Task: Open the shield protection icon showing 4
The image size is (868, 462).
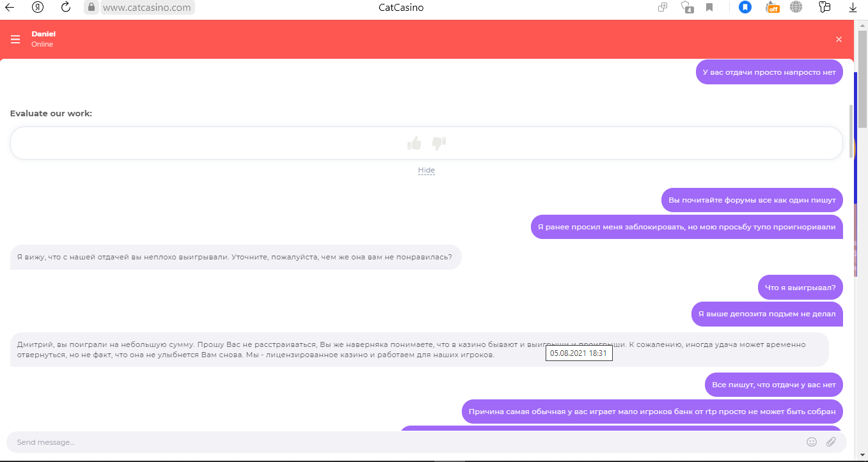Action: click(688, 8)
